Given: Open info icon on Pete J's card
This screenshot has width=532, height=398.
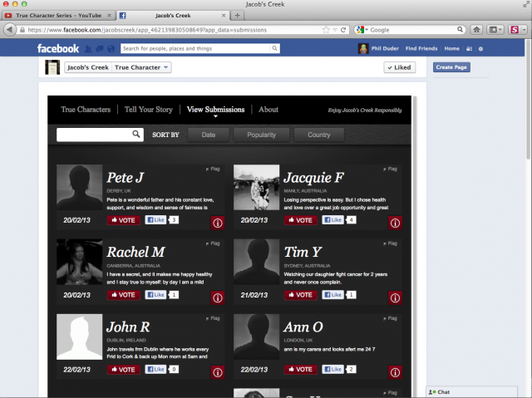Looking at the screenshot, I should (x=218, y=223).
